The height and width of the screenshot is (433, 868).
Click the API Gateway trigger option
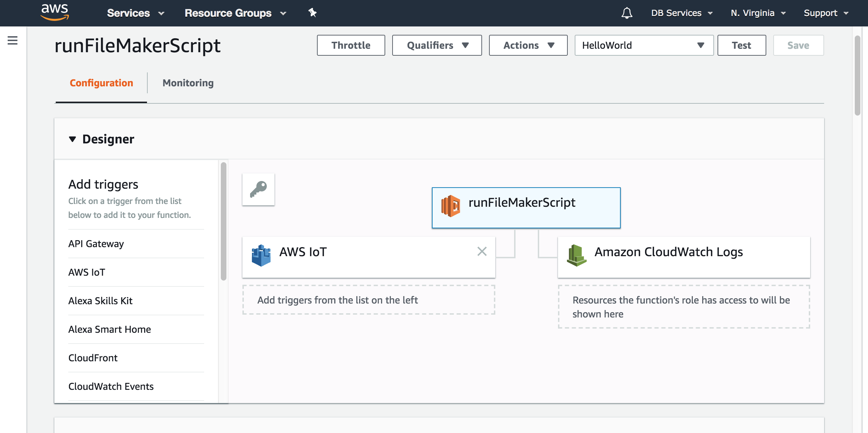coord(96,243)
